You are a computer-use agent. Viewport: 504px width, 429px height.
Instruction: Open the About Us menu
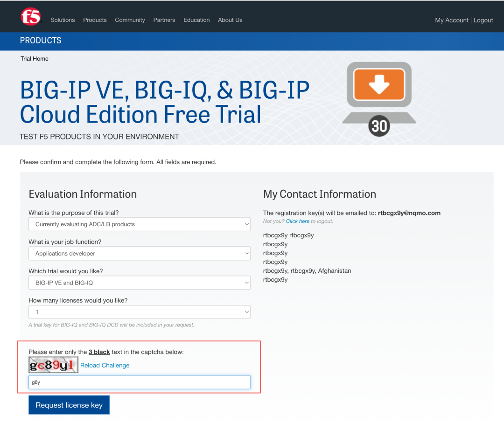[230, 20]
